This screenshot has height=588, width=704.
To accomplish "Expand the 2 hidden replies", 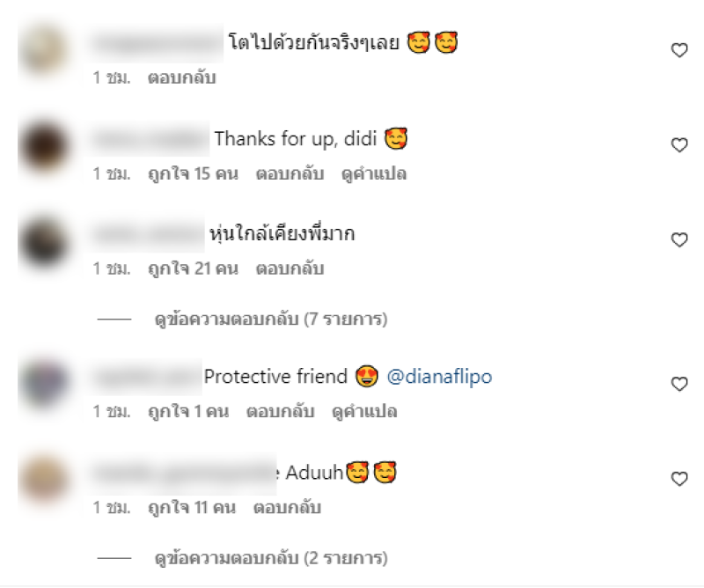I will click(271, 558).
